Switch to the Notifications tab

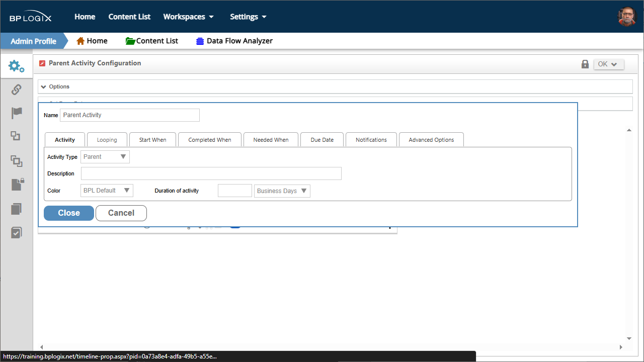point(371,140)
